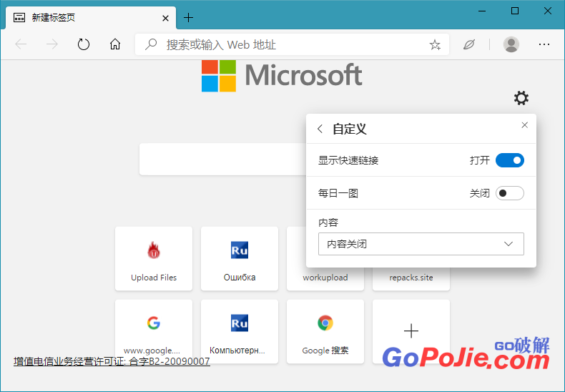Minimize the browser window
The height and width of the screenshot is (392, 565).
pos(482,11)
